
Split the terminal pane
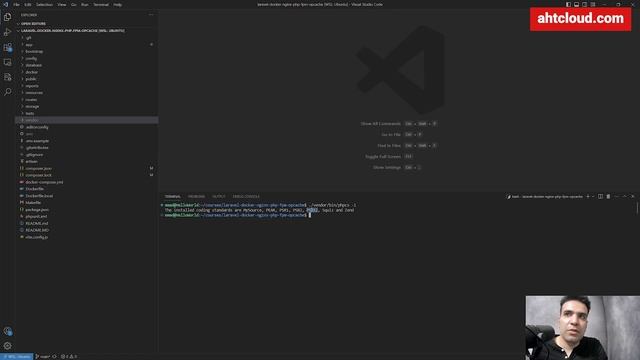pos(600,196)
